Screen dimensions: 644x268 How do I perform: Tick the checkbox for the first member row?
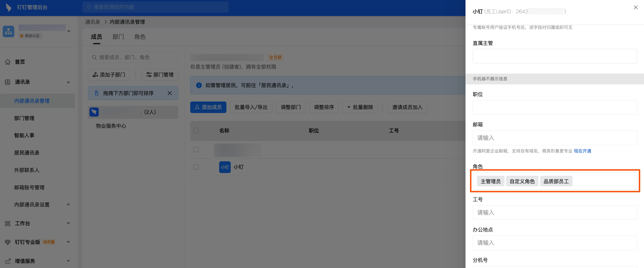click(196, 150)
